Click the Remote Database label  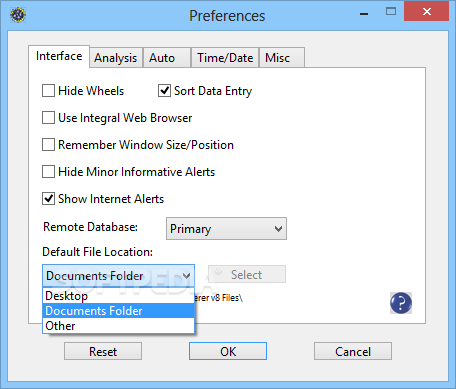[90, 227]
